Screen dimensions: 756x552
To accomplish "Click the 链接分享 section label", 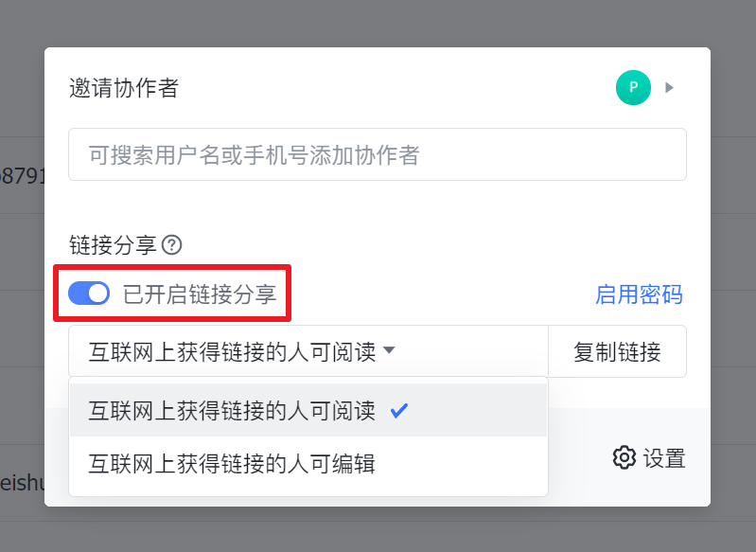I will coord(113,245).
